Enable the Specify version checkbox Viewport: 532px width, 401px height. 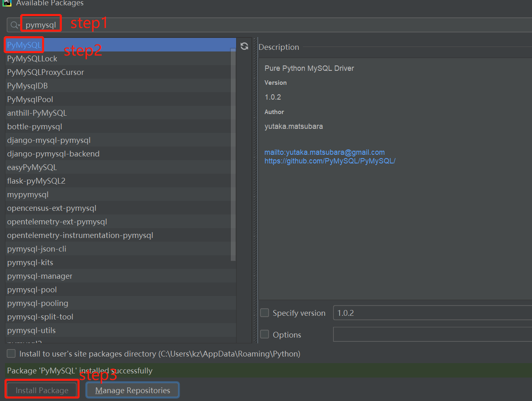(x=265, y=313)
